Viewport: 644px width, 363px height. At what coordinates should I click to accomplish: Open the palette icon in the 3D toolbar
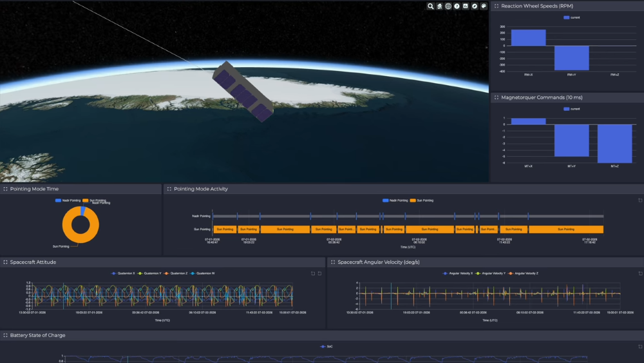click(484, 6)
